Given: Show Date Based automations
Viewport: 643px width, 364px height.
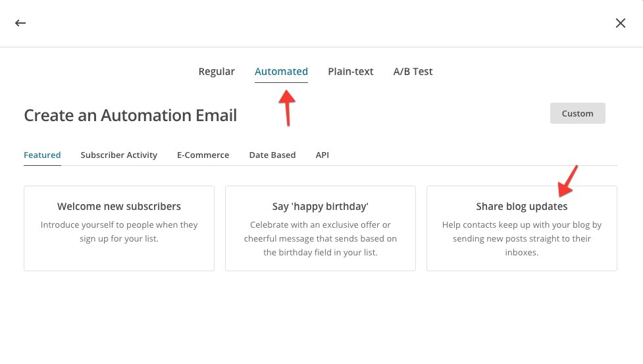Looking at the screenshot, I should pyautogui.click(x=272, y=155).
